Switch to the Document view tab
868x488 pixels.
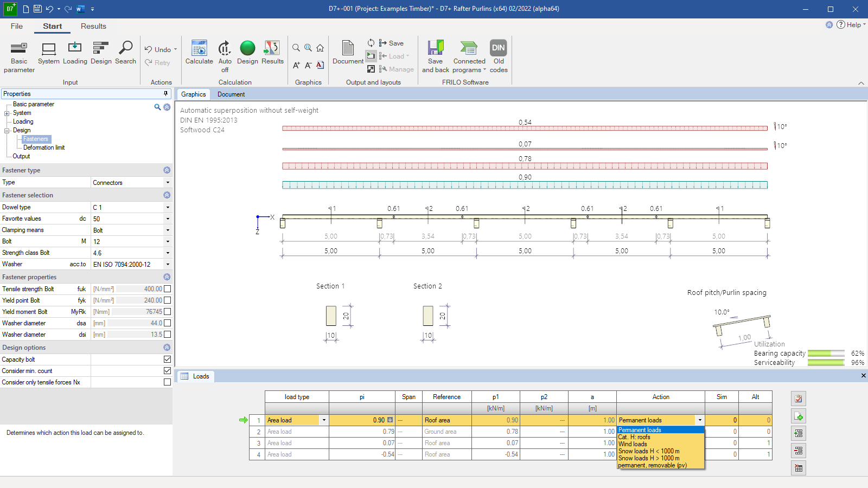pyautogui.click(x=231, y=94)
